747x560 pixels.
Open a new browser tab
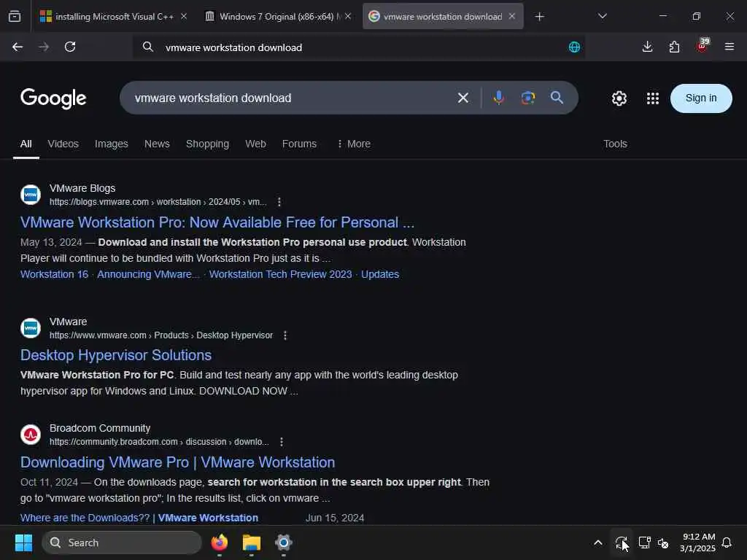point(539,17)
